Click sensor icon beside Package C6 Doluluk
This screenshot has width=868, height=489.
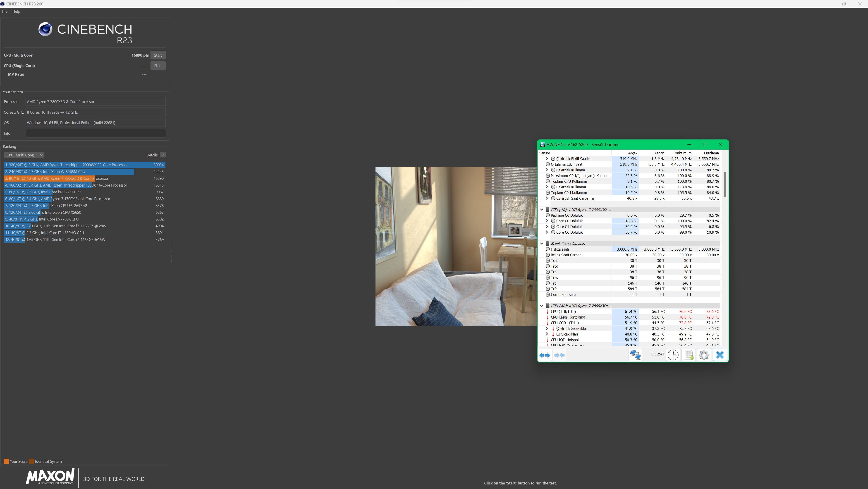[548, 215]
